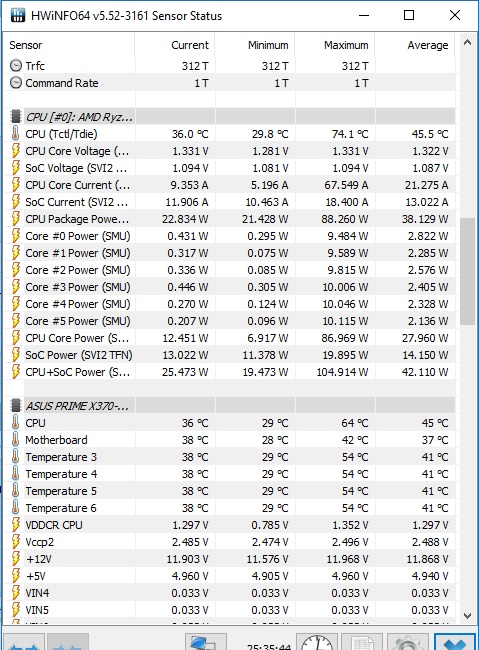Click the 38.129 W average value
This screenshot has height=650, width=479.
(425, 219)
